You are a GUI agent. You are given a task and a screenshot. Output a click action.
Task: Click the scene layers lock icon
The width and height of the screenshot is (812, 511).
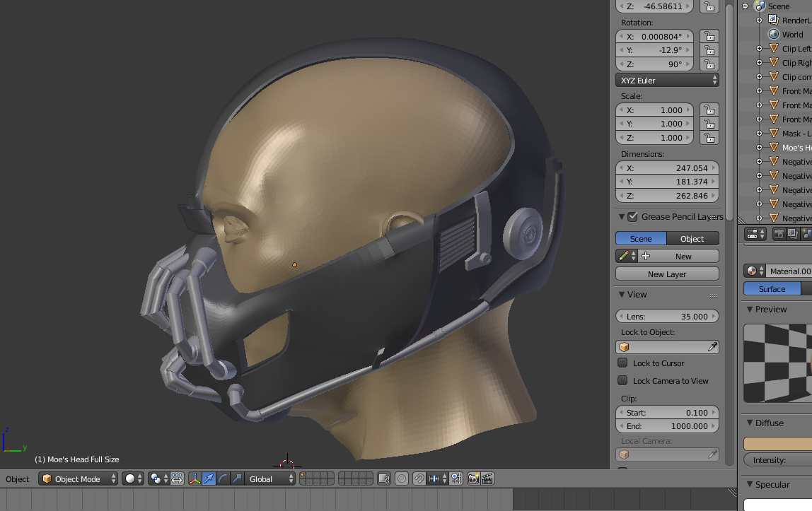pos(384,479)
